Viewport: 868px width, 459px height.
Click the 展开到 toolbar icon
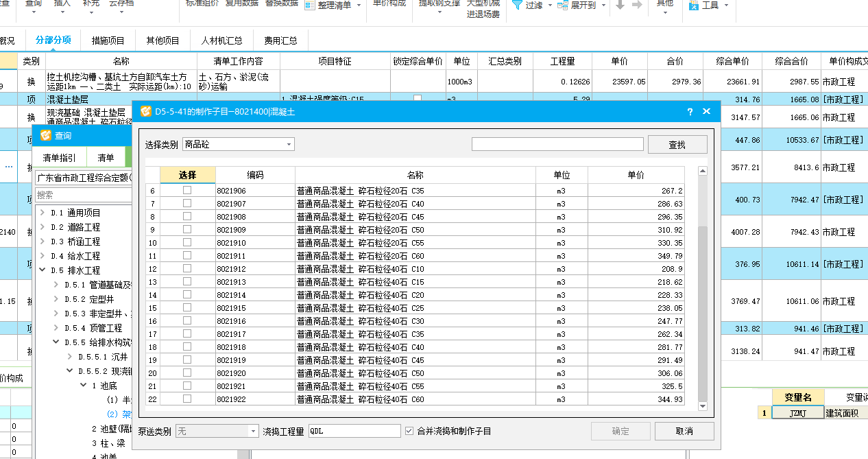pos(563,5)
